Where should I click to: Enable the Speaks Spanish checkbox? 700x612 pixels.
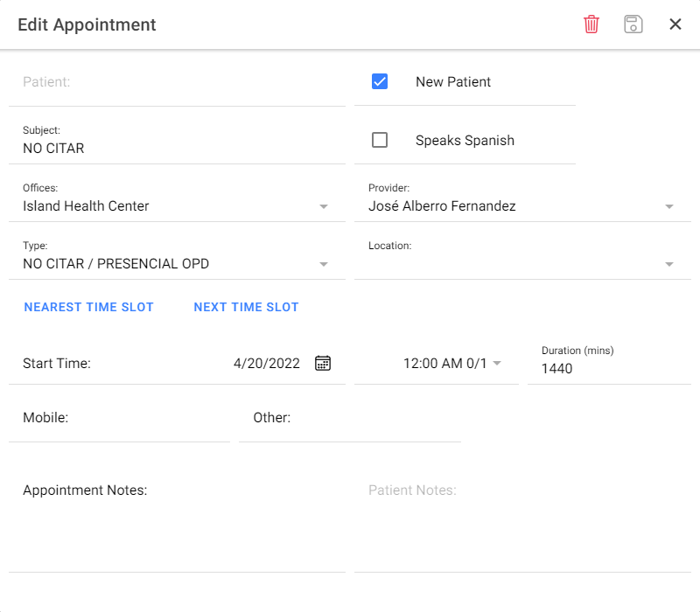(x=380, y=139)
